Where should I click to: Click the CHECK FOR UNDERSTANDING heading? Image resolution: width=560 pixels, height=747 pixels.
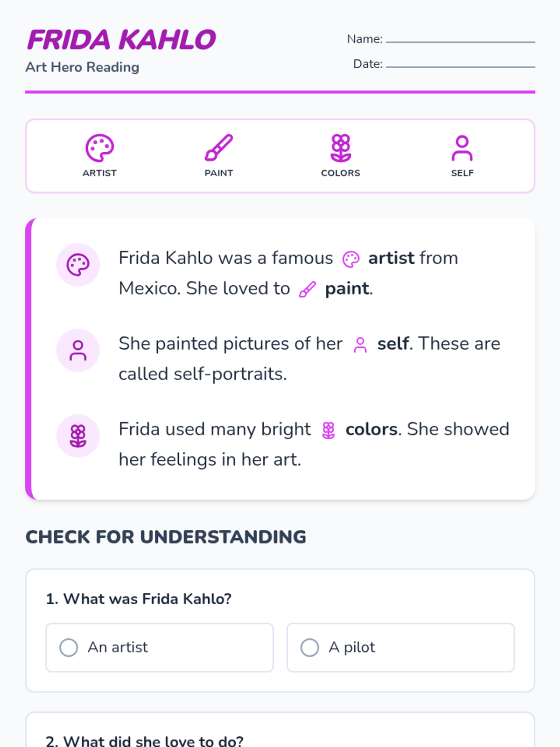(166, 537)
